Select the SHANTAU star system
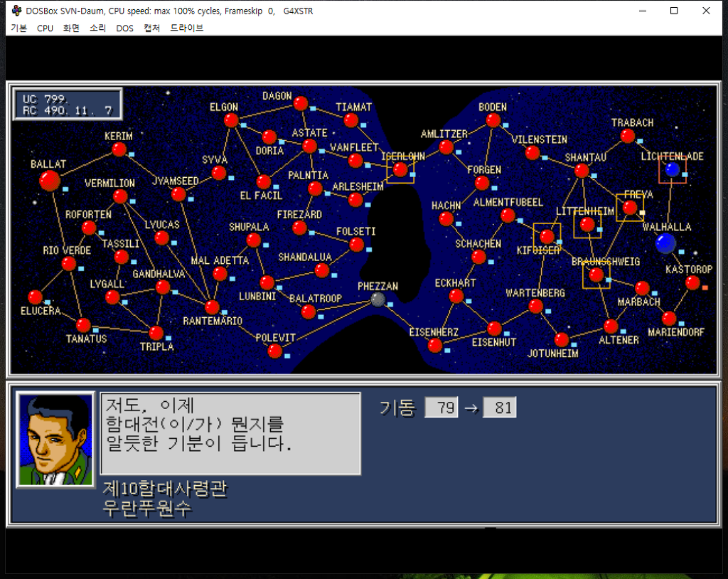The height and width of the screenshot is (579, 728). [x=582, y=171]
